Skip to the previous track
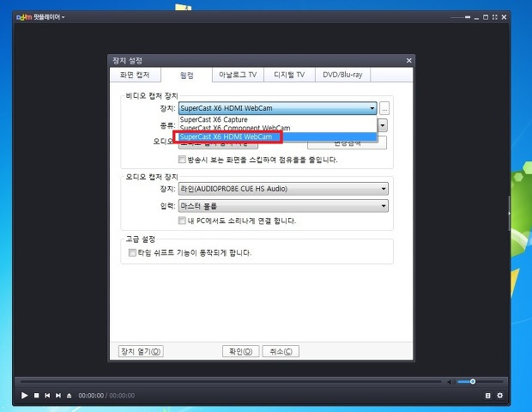 (x=47, y=396)
